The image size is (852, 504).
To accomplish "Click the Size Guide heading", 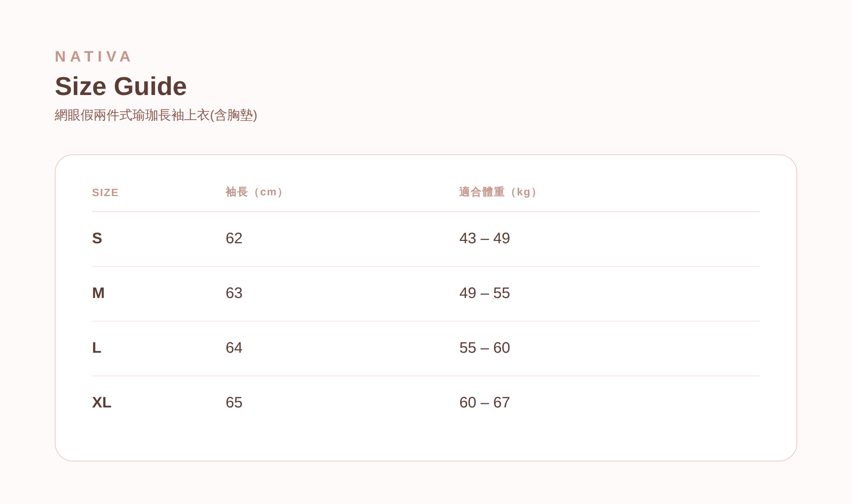I will (121, 86).
